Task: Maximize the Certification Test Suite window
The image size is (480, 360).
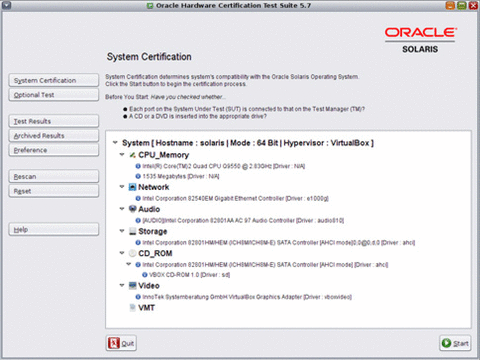Action: tap(462, 5)
